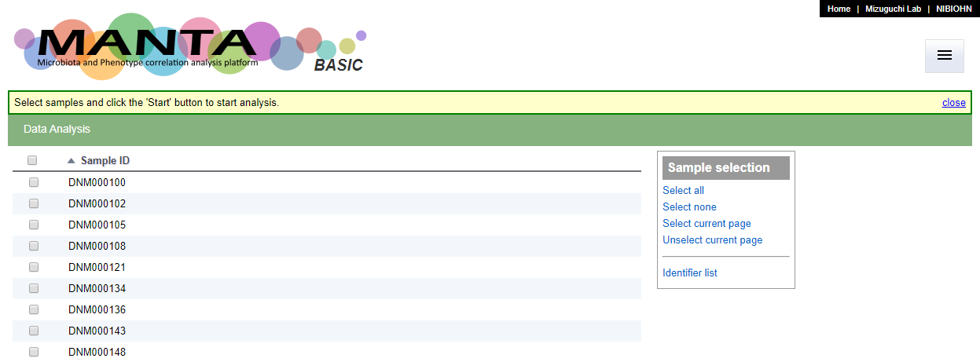Screen dimensions: 980x362
Task: Go to the Home link
Action: click(839, 9)
